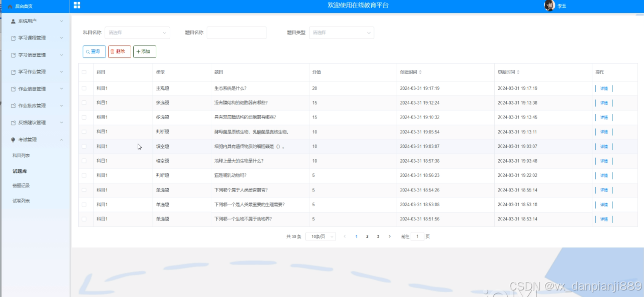The width and height of the screenshot is (644, 297).
Task: Check the row 地球上最大的生物是什么?
Action: pyautogui.click(x=84, y=161)
